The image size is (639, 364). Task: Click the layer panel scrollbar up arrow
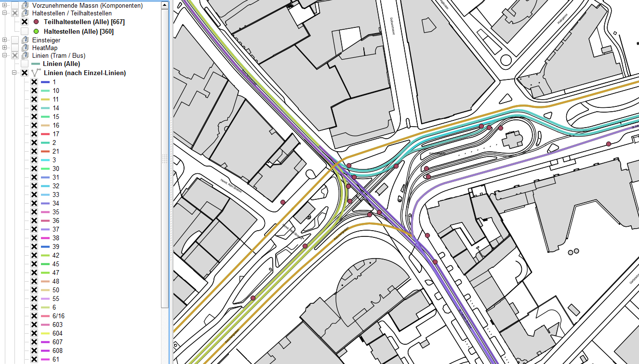(x=165, y=5)
